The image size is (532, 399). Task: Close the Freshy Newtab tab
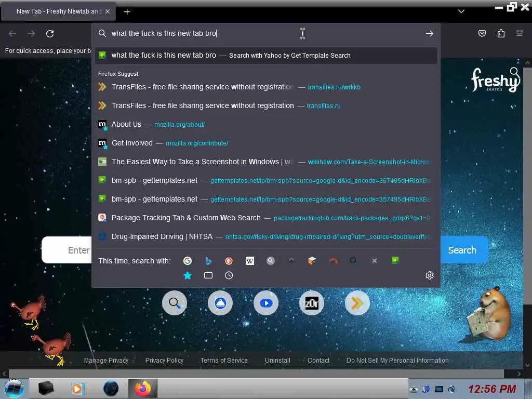click(x=108, y=11)
